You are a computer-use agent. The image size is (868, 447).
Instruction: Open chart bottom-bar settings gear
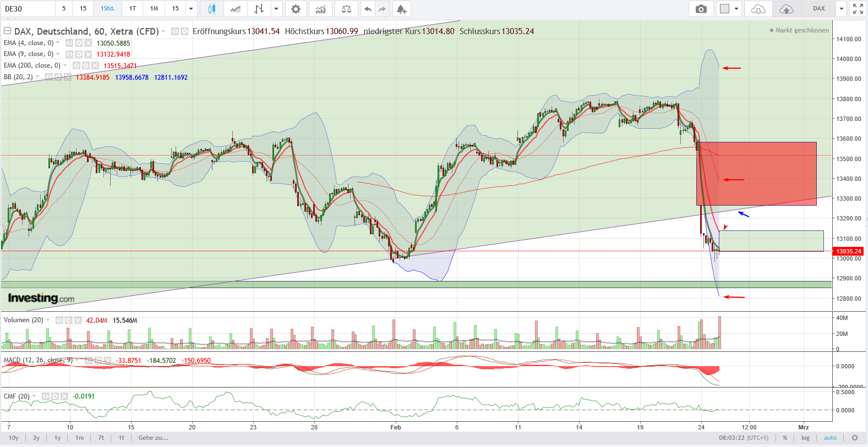(854, 438)
